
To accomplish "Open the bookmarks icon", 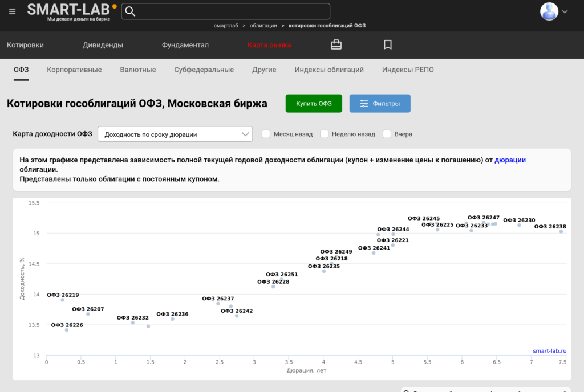I will coord(388,44).
